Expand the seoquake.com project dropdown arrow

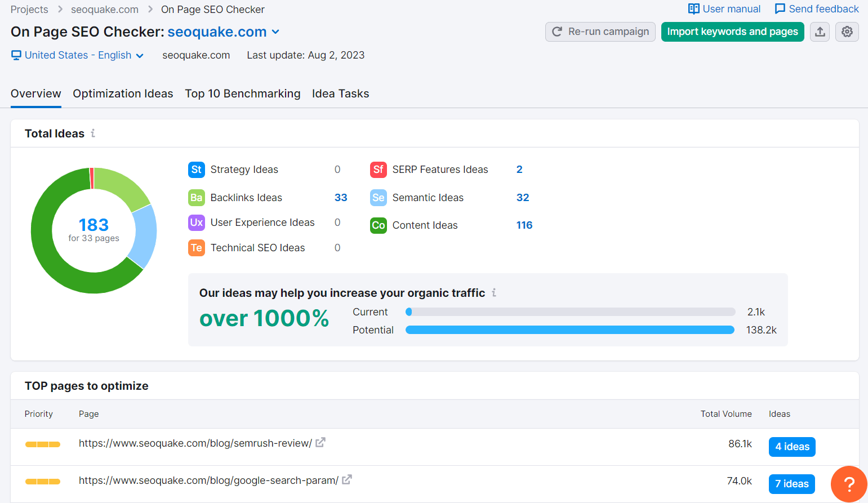pyautogui.click(x=275, y=32)
